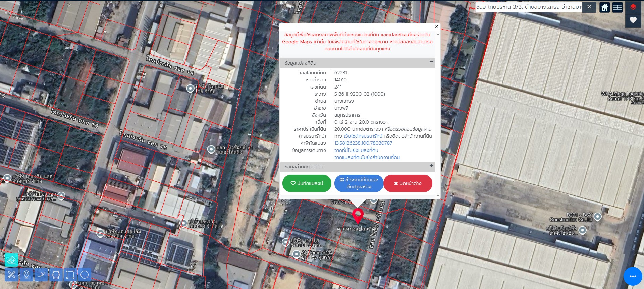Choose the polyline drawing tool

pyautogui.click(x=41, y=275)
